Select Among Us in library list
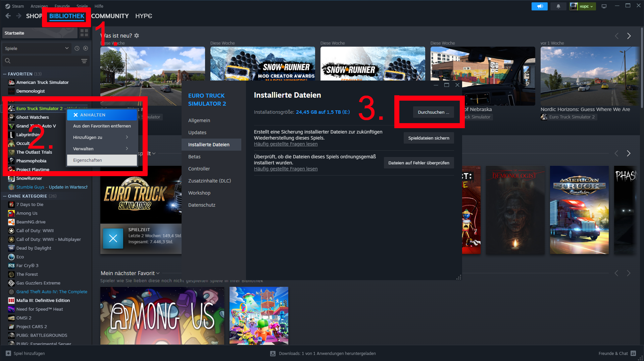This screenshot has height=361, width=644. [x=27, y=213]
